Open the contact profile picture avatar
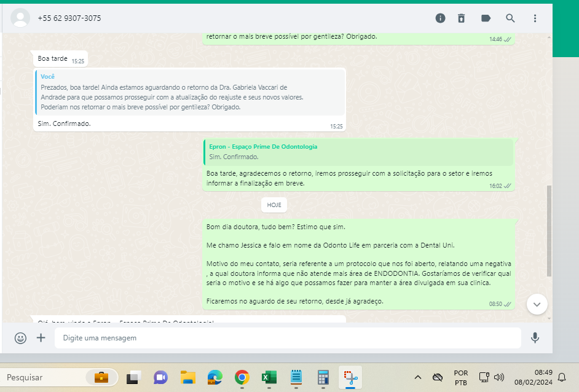 coord(20,18)
